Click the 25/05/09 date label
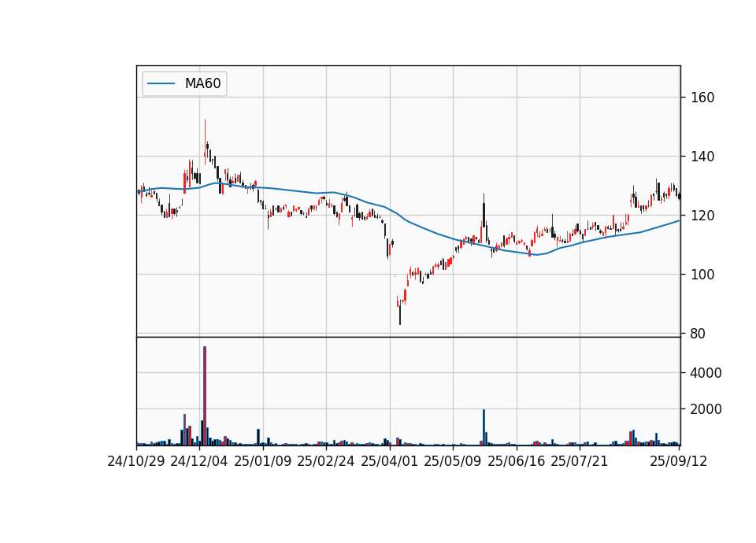Screen dimensions: 756x543 click(x=453, y=461)
